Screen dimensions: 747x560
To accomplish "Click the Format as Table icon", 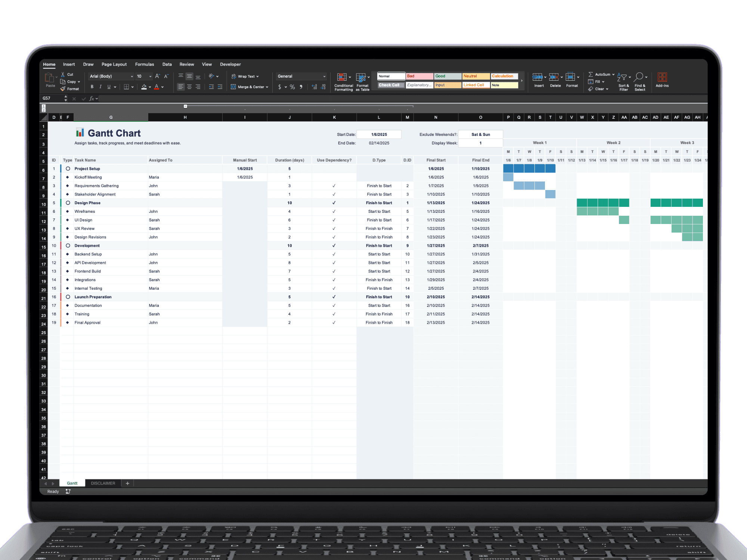I will pos(361,77).
